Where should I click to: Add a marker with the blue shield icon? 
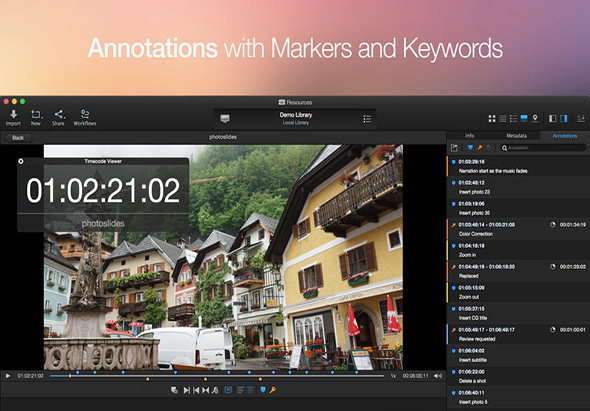[263, 390]
